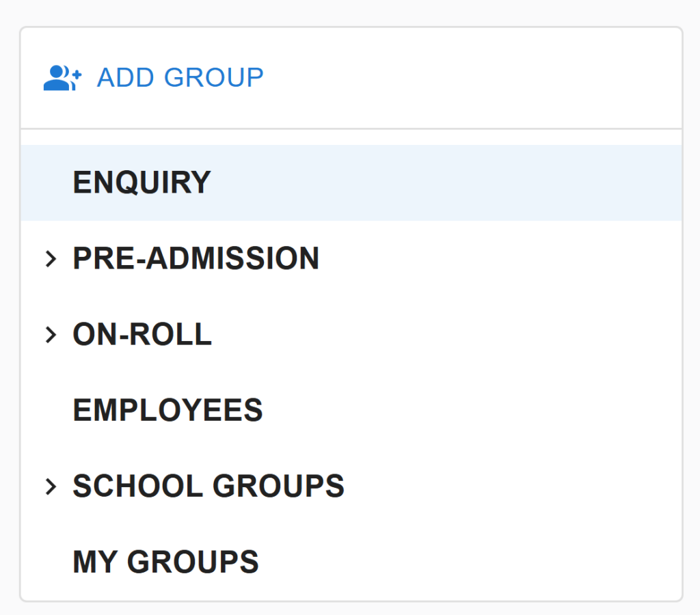Select the EMPLOYEES group
Viewport: 700px width, 615px height.
click(167, 411)
